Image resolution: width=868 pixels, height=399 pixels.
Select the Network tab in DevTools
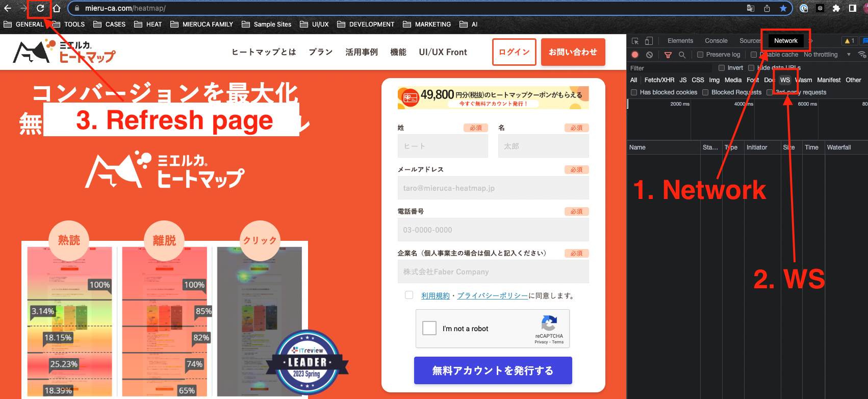tap(785, 41)
